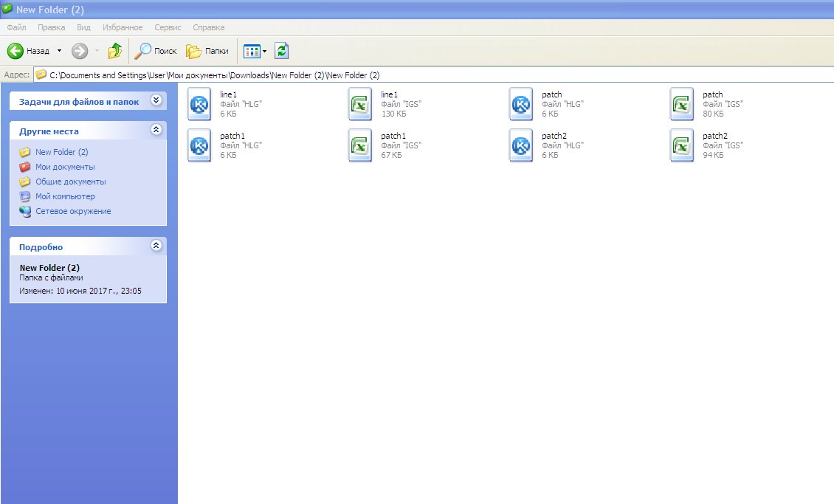Click Мои документы red folder icon

[25, 167]
